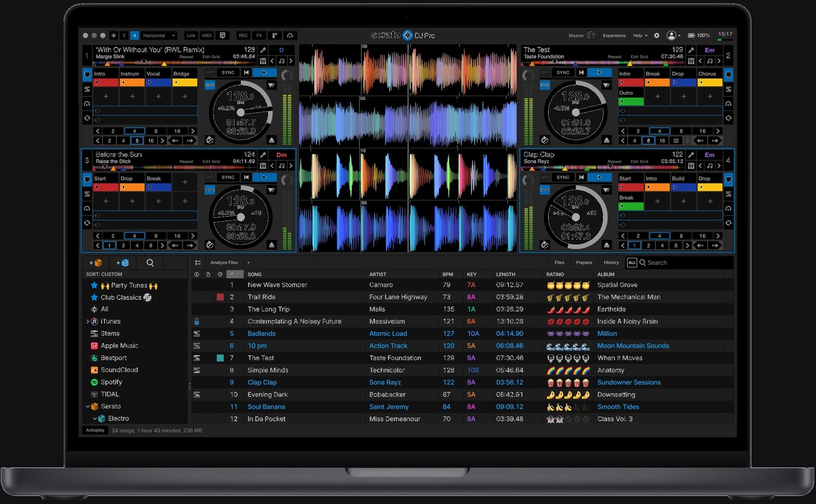Open the History tab
Screen dimensions: 816x504
pyautogui.click(x=611, y=263)
